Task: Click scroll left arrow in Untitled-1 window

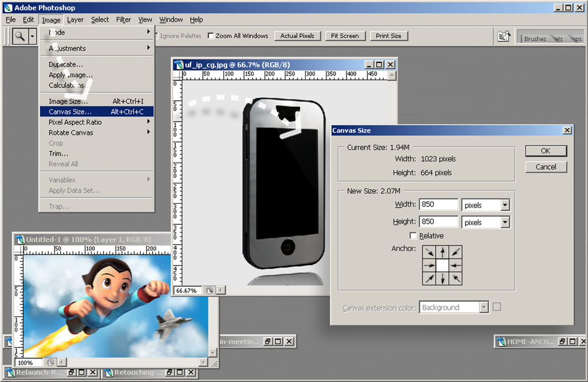Action: point(62,362)
